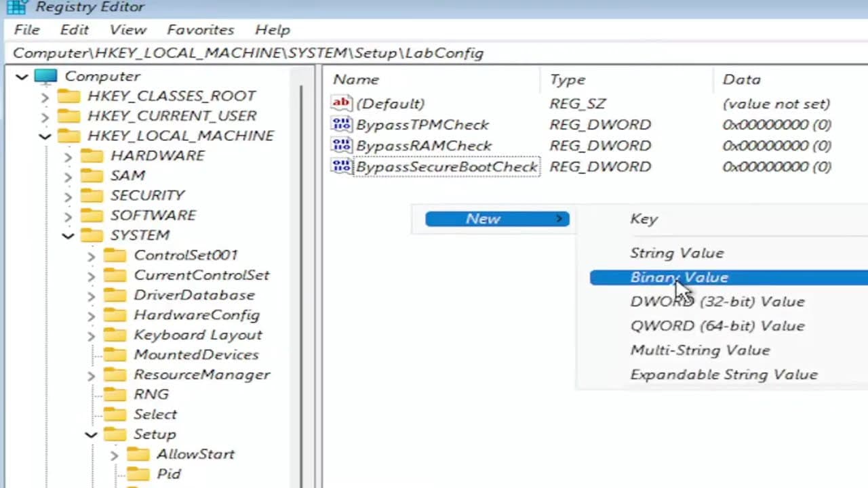The width and height of the screenshot is (868, 488).
Task: Select the BypassSecureBootCheck value name
Action: pyautogui.click(x=447, y=167)
